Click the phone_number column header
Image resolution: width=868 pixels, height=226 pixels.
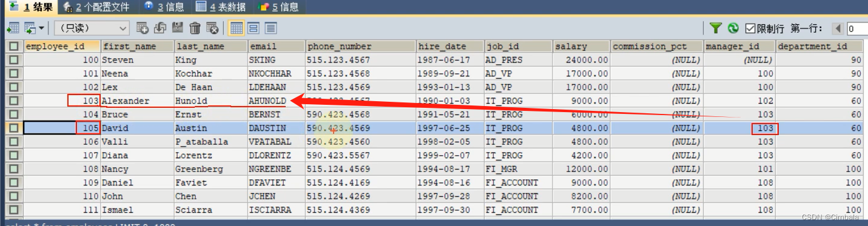[360, 47]
